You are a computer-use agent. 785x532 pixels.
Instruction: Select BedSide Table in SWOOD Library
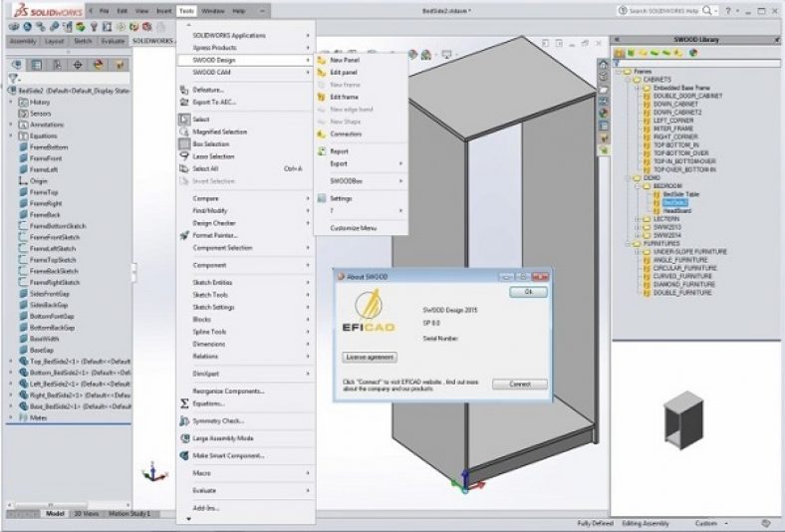click(680, 194)
